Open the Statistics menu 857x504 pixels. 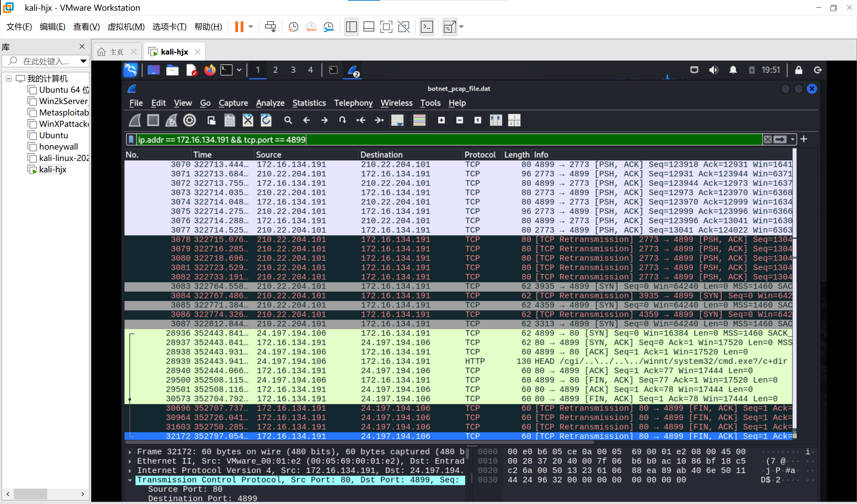pos(309,103)
